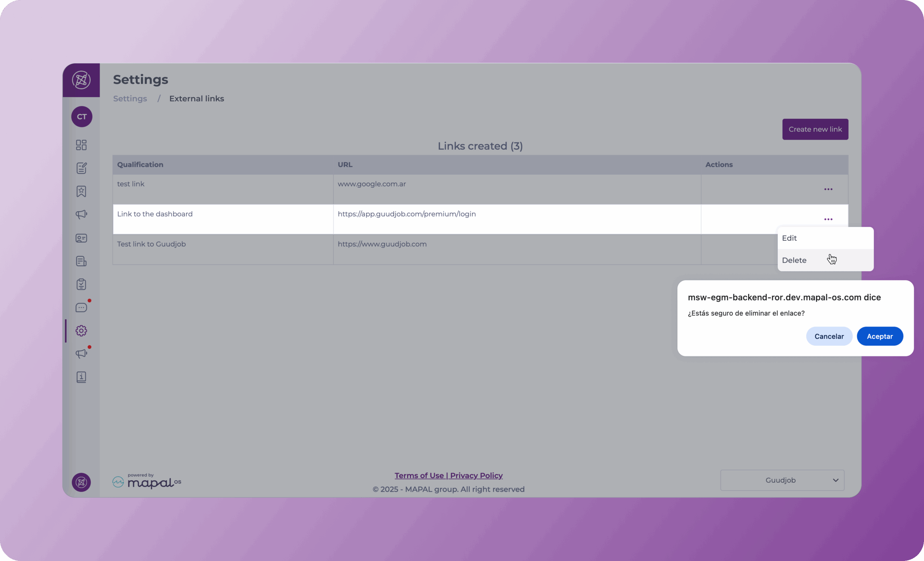
Task: Click the large Settings page title
Action: tap(141, 79)
